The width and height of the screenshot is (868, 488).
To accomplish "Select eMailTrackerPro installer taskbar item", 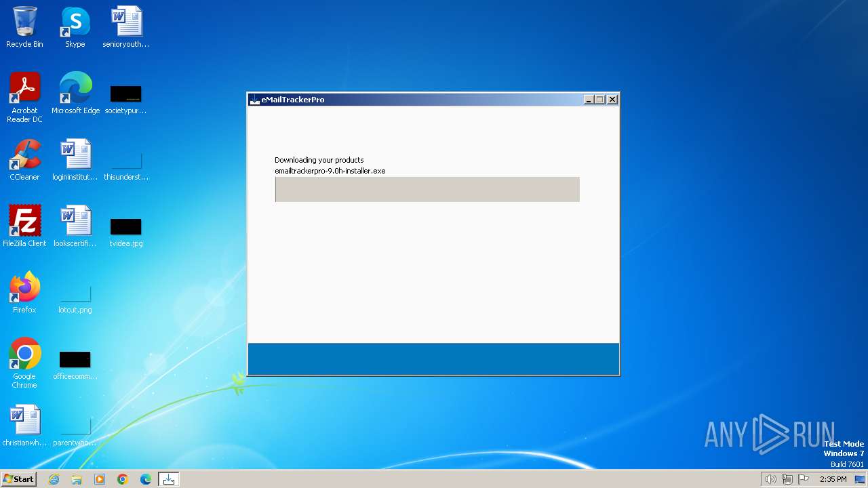I will point(169,479).
